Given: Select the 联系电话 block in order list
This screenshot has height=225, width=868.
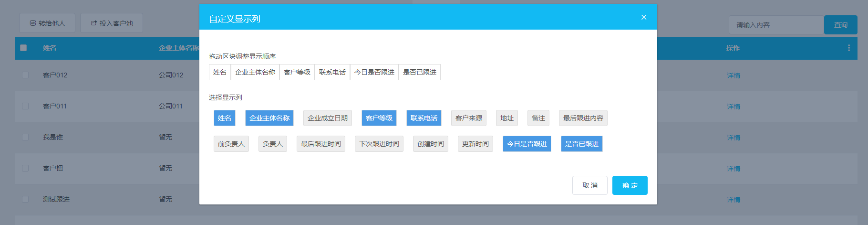Looking at the screenshot, I should pyautogui.click(x=332, y=72).
